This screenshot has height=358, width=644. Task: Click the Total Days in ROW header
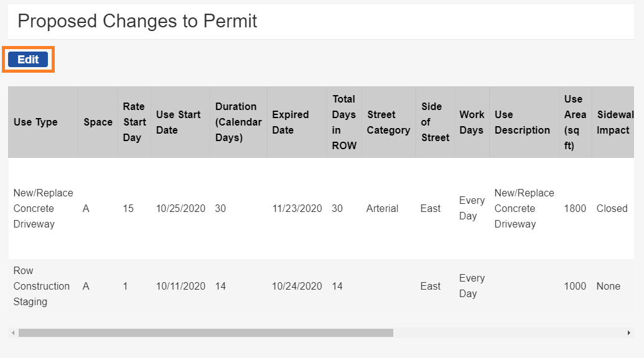[343, 122]
